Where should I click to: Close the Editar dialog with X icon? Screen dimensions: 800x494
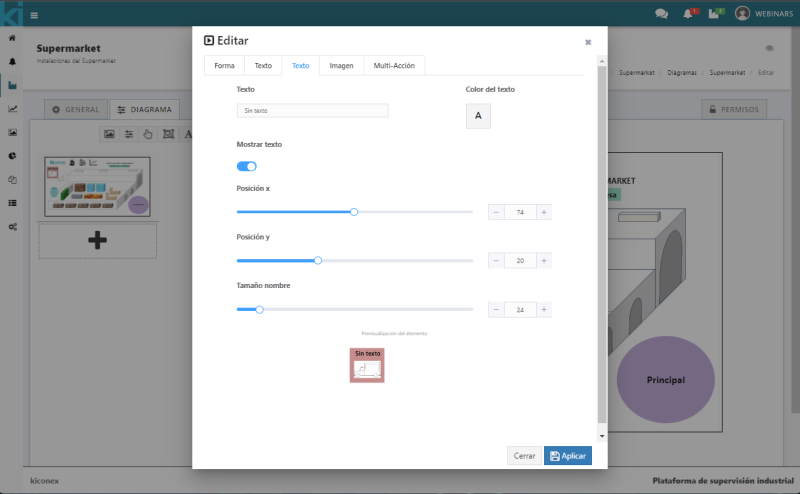[588, 42]
